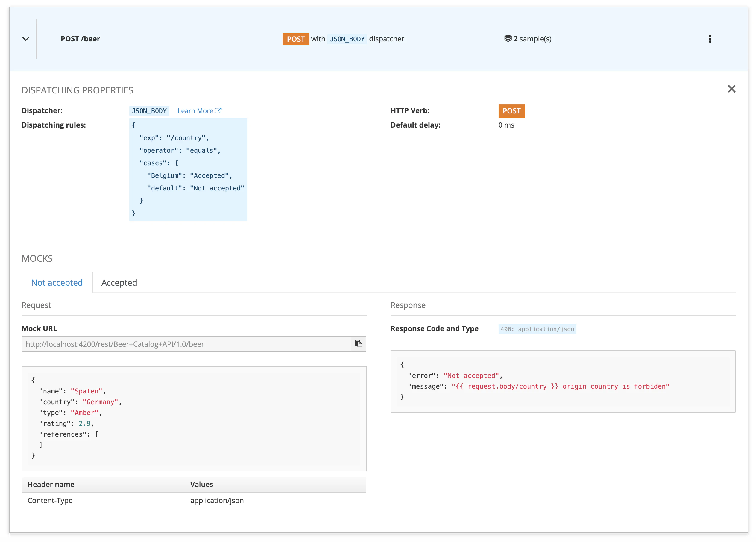756x542 pixels.
Task: Open the kebab menu for POST /beer
Action: click(710, 39)
